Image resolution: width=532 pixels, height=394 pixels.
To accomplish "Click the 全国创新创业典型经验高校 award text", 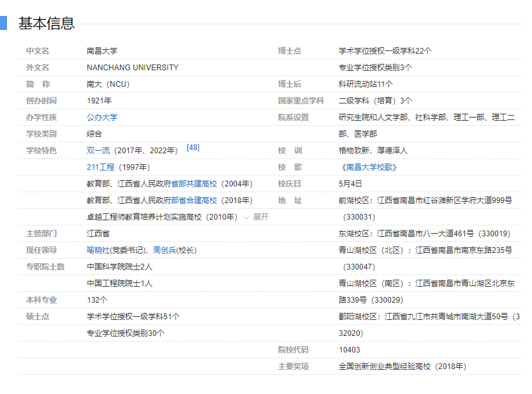I will pyautogui.click(x=402, y=367).
